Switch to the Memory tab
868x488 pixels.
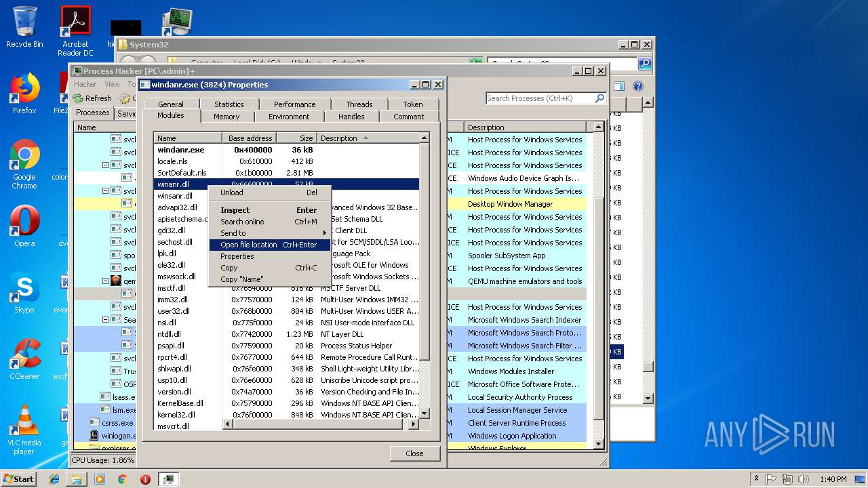tap(226, 117)
